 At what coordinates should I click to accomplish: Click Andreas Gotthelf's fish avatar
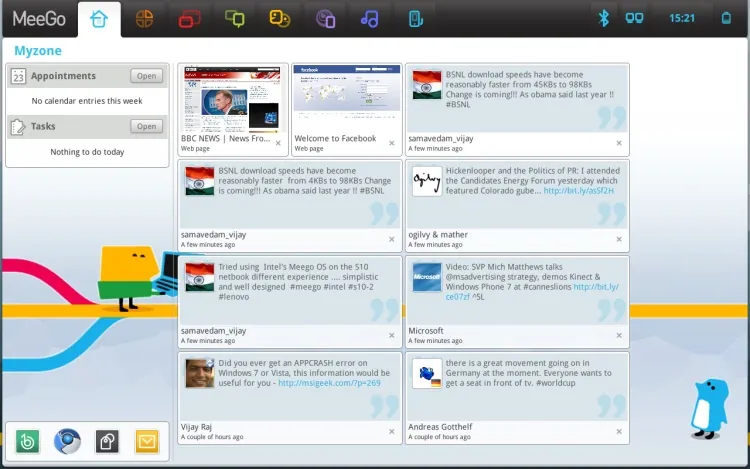[x=427, y=373]
